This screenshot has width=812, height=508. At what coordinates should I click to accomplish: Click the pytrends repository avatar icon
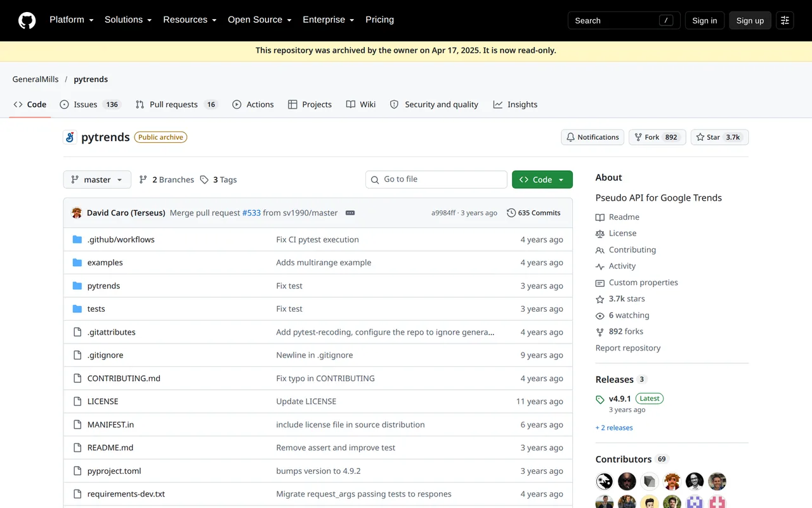click(x=70, y=137)
